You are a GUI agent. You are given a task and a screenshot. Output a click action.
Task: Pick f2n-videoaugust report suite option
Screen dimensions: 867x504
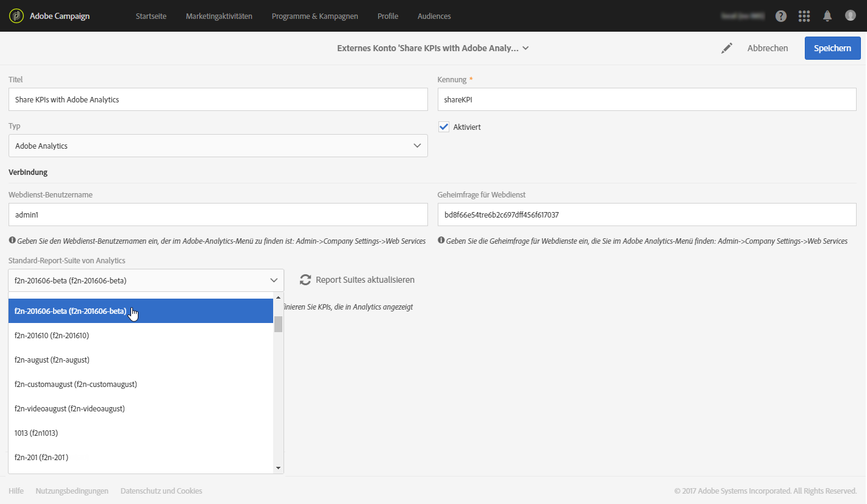[141, 408]
